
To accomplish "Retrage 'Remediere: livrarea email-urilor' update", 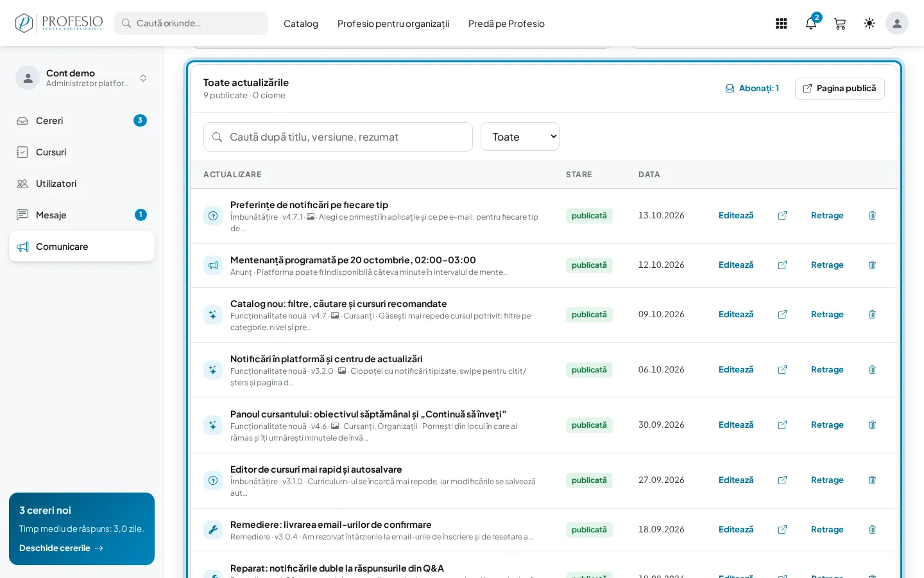I will pos(827,530).
